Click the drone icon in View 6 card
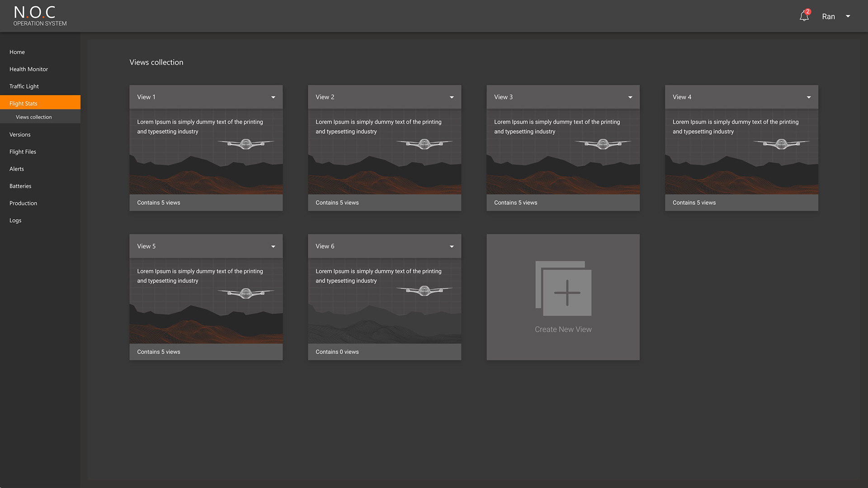868x488 pixels. 425,291
